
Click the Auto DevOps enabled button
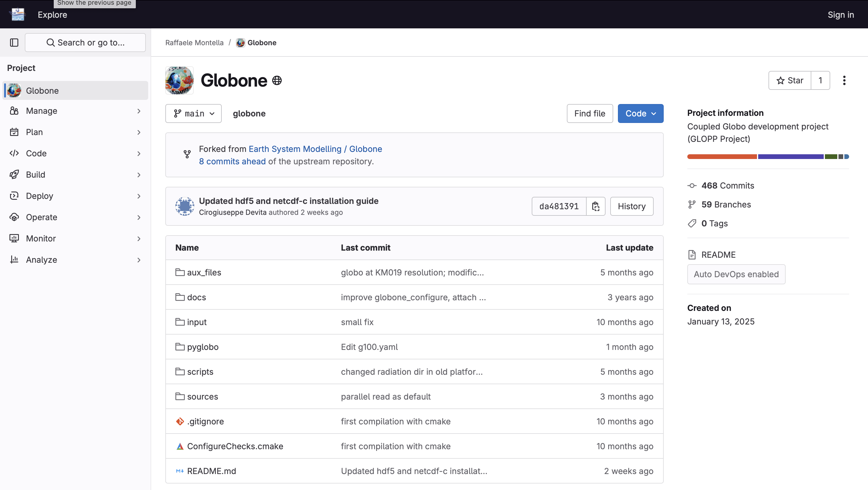(x=736, y=274)
